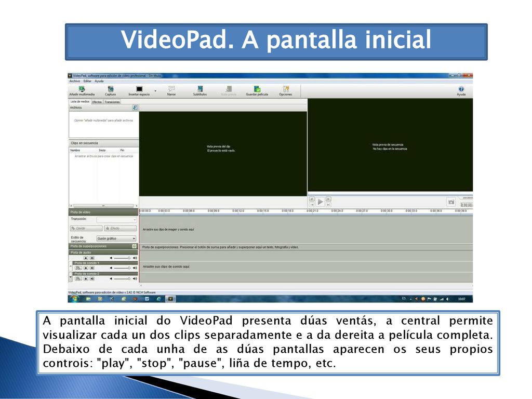Click Guardar película in the toolbar
Image resolution: width=532 pixels, height=399 pixels.
click(x=257, y=90)
